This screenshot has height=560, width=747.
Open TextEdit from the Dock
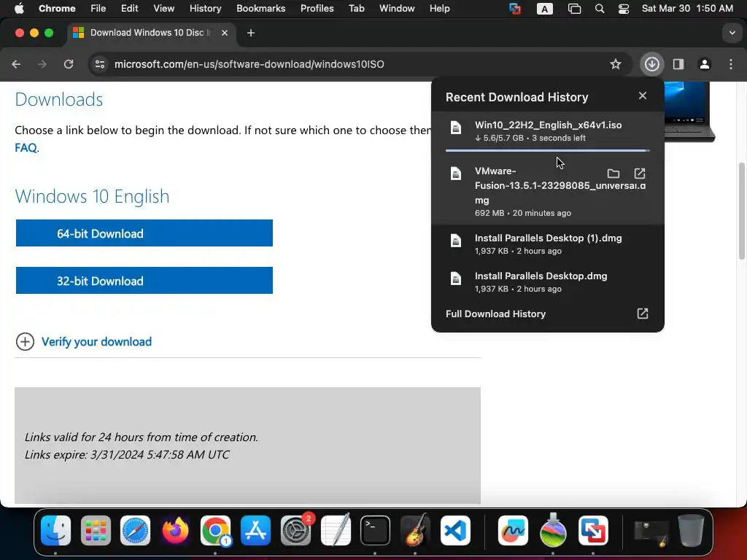pyautogui.click(x=336, y=530)
